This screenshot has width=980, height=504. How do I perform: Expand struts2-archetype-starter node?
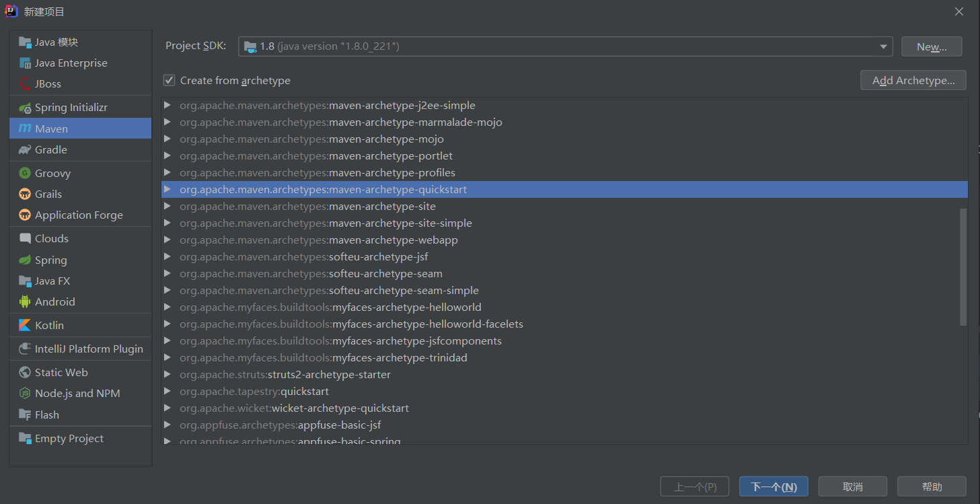(x=167, y=375)
